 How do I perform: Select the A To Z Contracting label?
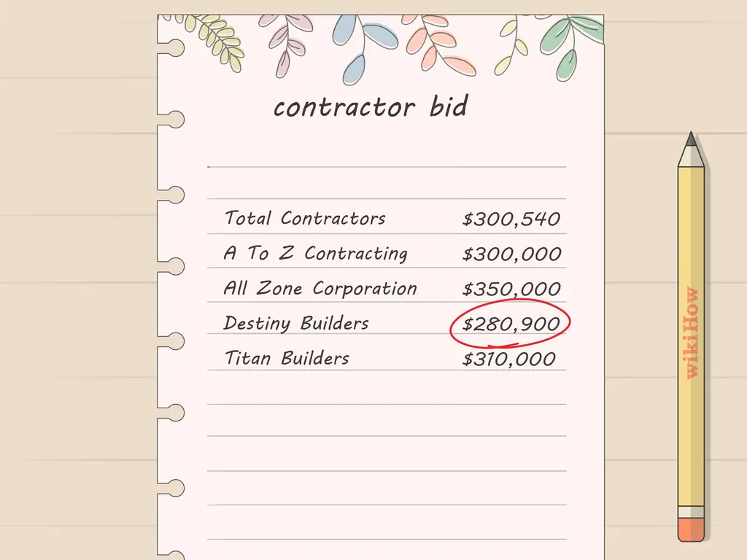coord(315,253)
